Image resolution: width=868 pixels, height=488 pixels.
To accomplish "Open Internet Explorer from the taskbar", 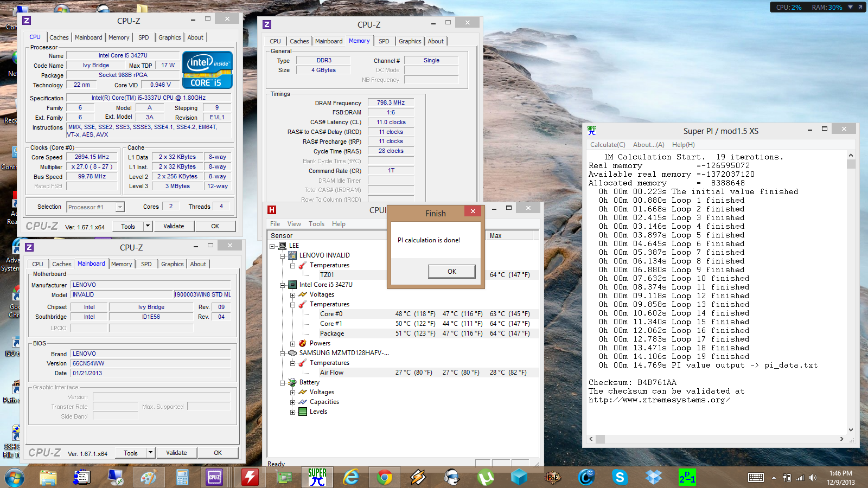I will 351,477.
